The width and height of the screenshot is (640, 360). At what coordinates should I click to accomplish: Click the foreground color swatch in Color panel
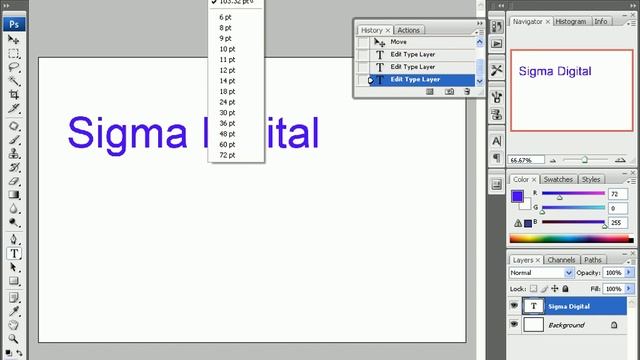(x=518, y=196)
